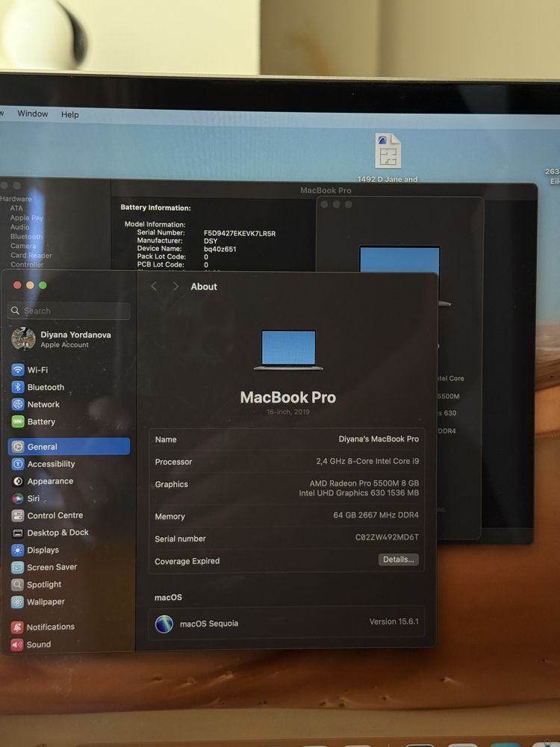The image size is (560, 747).
Task: Open Accessibility settings
Action: [43, 464]
